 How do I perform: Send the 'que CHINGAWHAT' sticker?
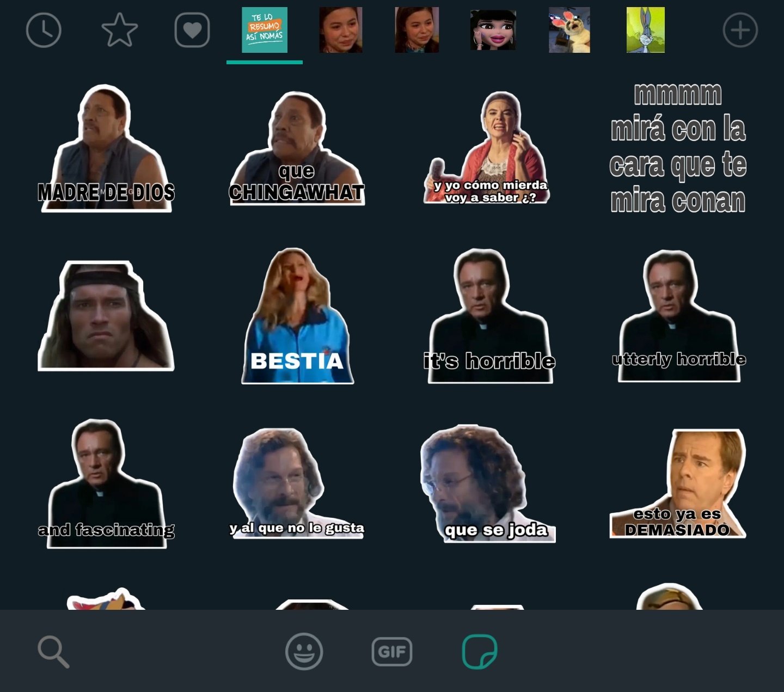click(x=297, y=148)
